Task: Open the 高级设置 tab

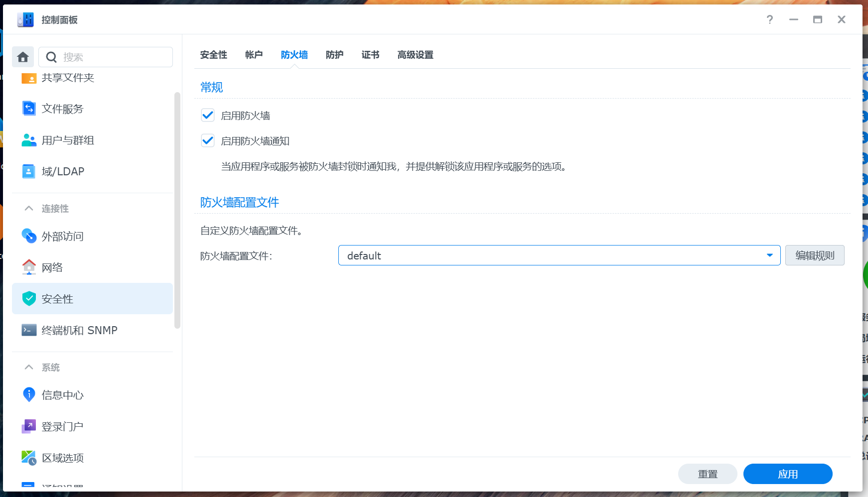Action: tap(415, 55)
